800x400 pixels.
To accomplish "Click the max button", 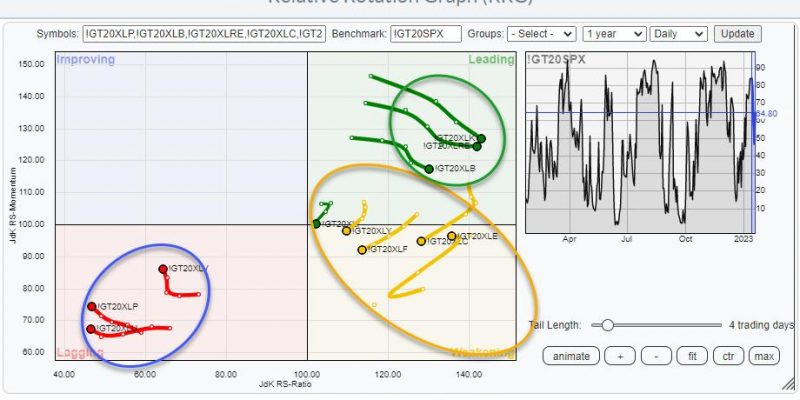I will (x=764, y=356).
